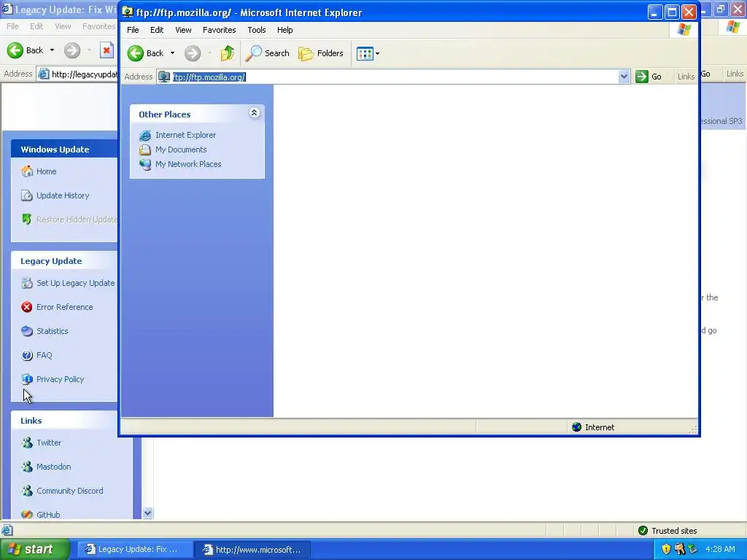
Task: Click the Windows Start button
Action: point(34,549)
